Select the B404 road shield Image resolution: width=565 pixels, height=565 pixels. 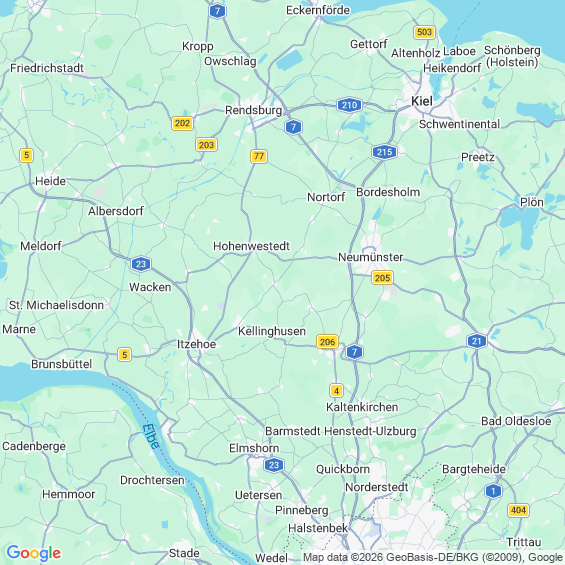[518, 510]
